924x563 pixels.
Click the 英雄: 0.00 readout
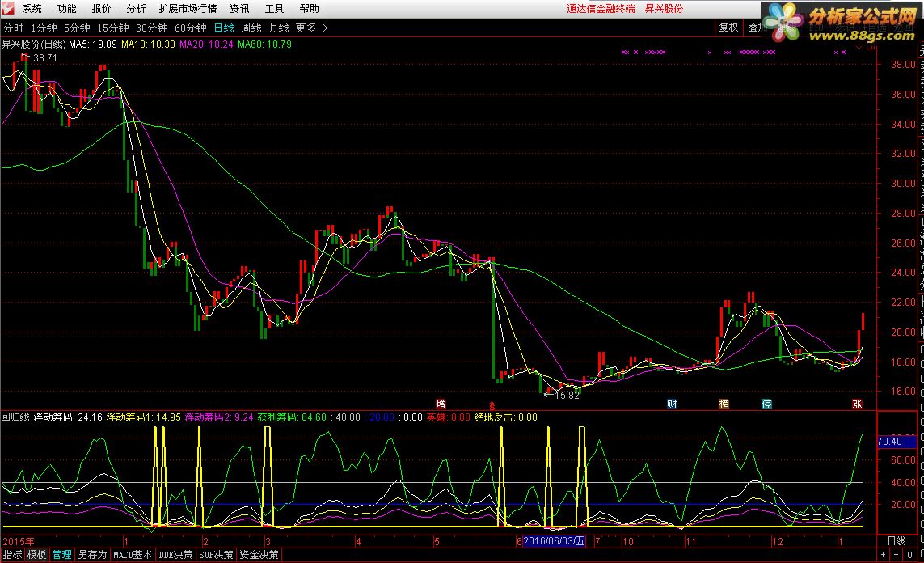449,417
